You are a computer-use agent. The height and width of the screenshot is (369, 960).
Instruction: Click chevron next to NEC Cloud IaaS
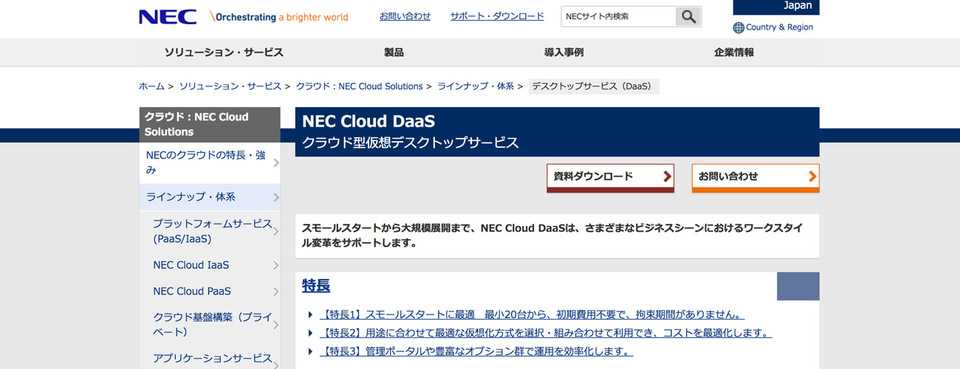276,266
